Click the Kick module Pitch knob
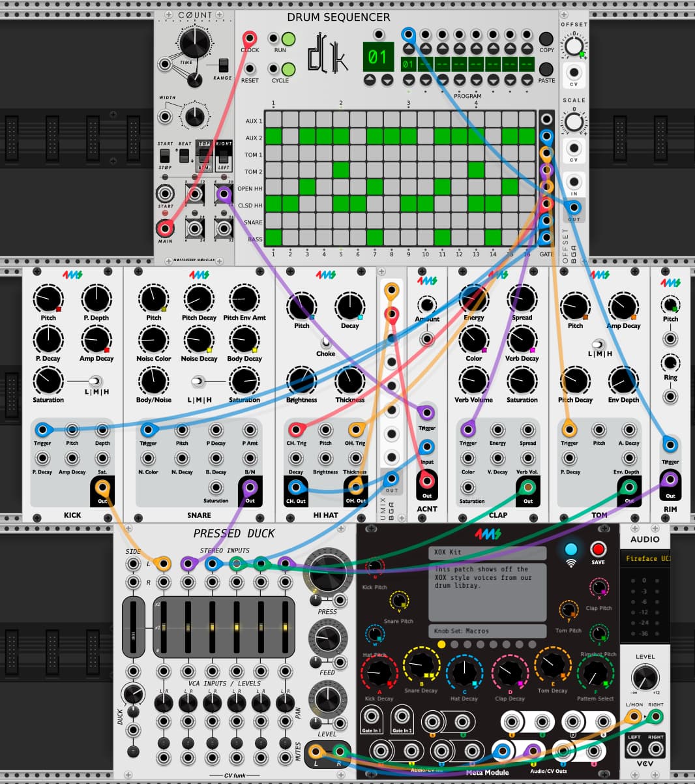Screen dimensions: 695x784 click(48, 298)
